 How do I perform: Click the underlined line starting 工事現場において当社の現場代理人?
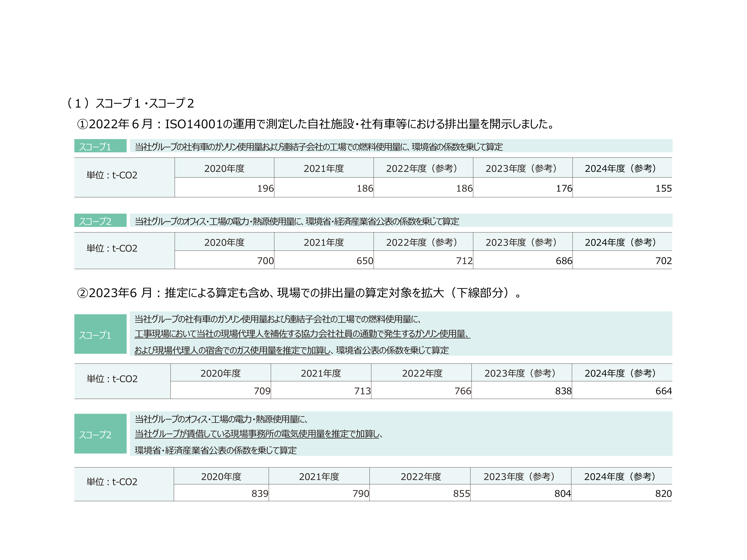coord(302,334)
